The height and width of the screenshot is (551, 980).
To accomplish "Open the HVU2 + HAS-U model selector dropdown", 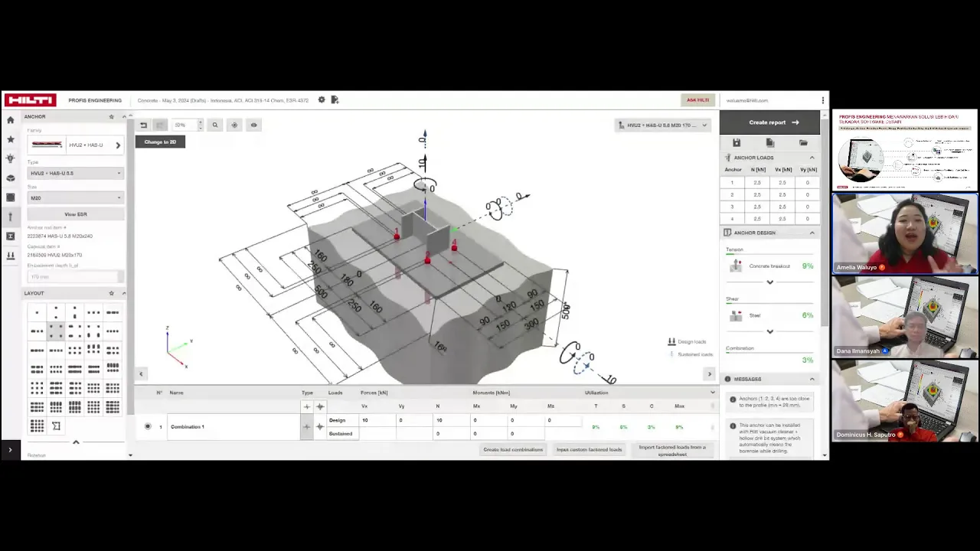I will (x=664, y=125).
